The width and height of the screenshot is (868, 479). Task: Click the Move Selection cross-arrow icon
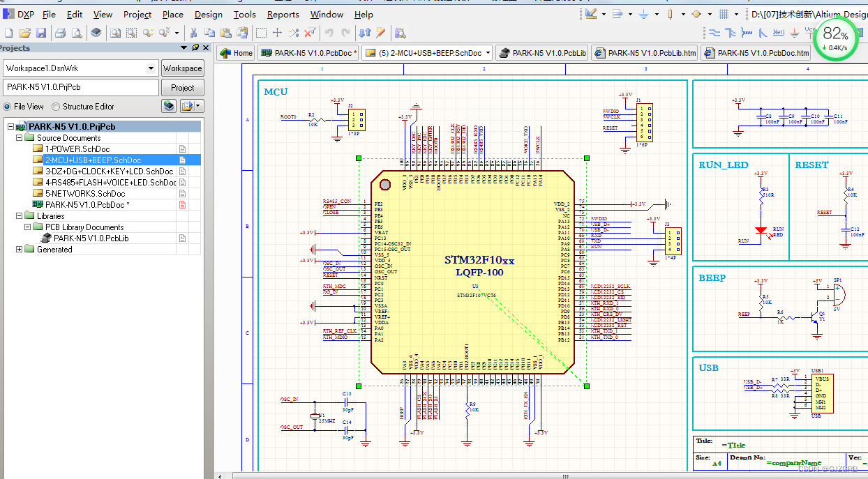(x=277, y=33)
